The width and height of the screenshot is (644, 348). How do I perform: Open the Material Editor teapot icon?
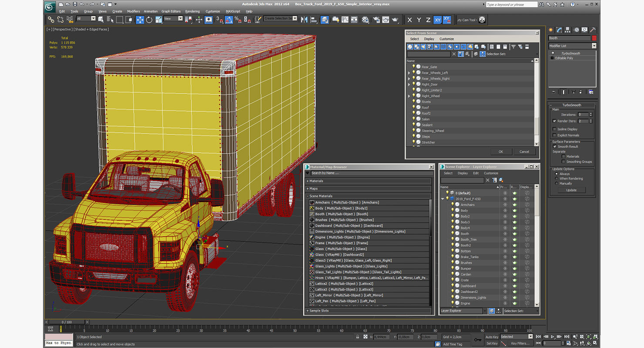365,20
